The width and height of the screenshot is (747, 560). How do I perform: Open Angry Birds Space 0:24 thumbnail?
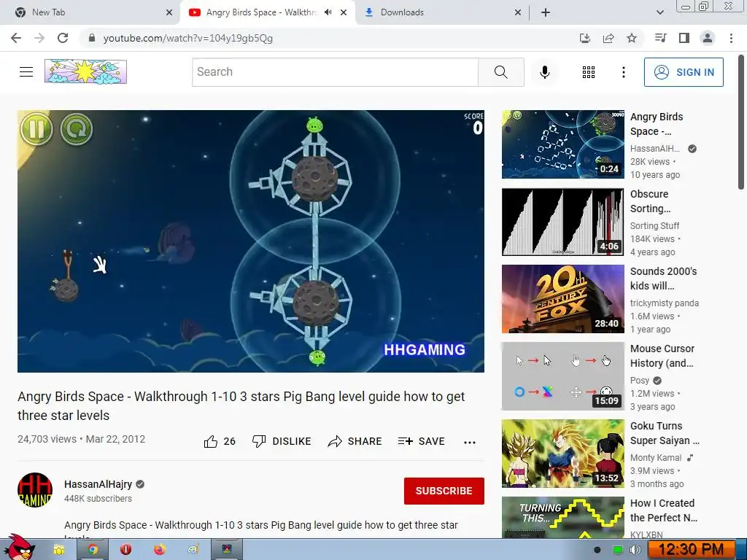point(562,144)
